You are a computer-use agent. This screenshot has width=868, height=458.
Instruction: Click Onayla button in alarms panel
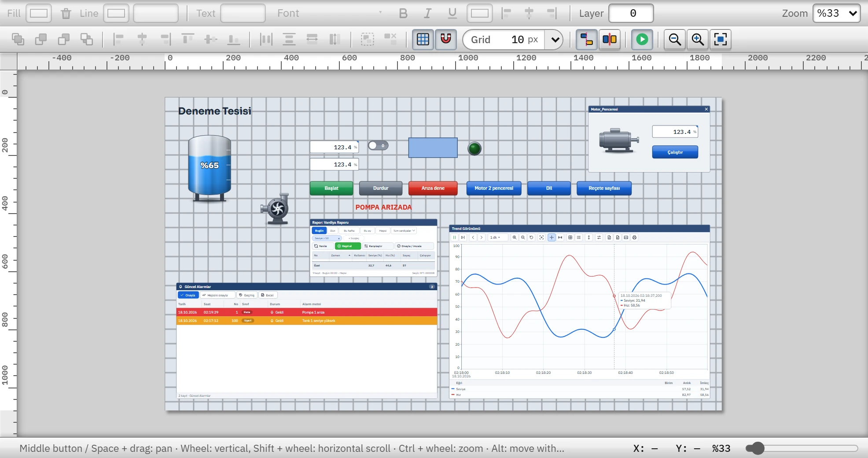[188, 295]
